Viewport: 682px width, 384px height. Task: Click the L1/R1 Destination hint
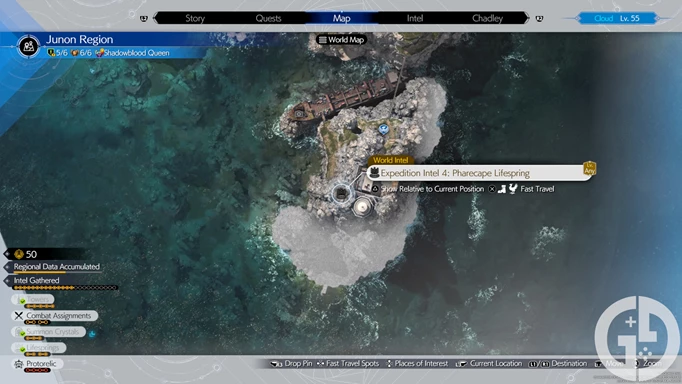[558, 364]
